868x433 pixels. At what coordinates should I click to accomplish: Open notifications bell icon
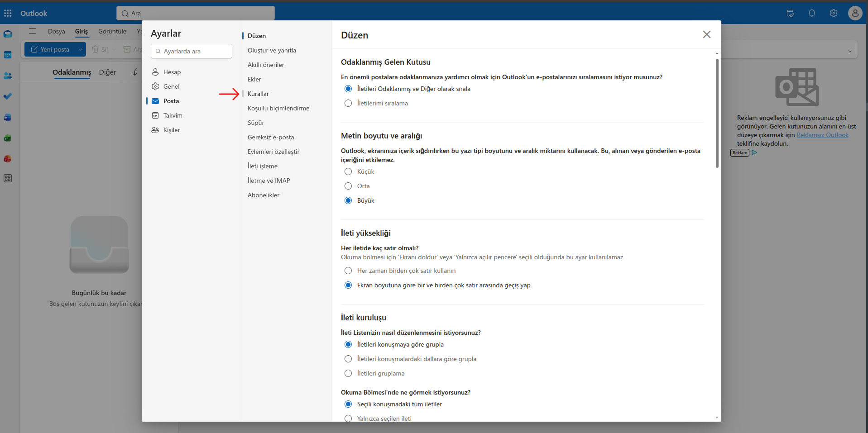812,13
